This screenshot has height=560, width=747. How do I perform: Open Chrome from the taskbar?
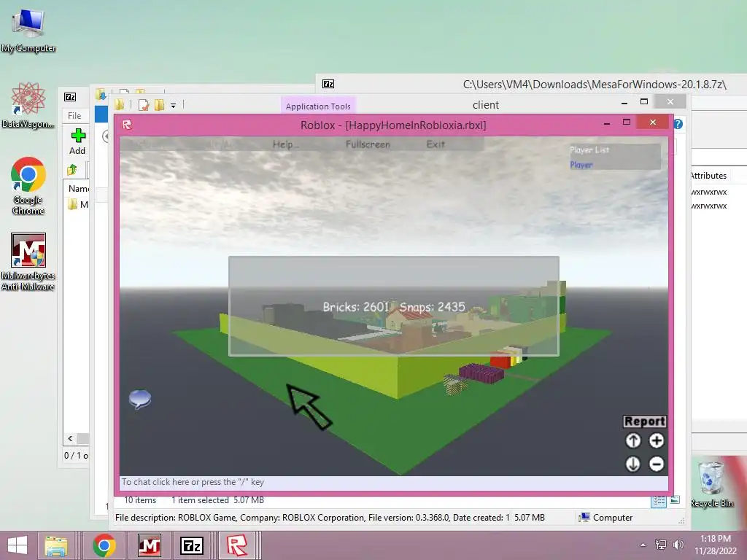coord(104,545)
